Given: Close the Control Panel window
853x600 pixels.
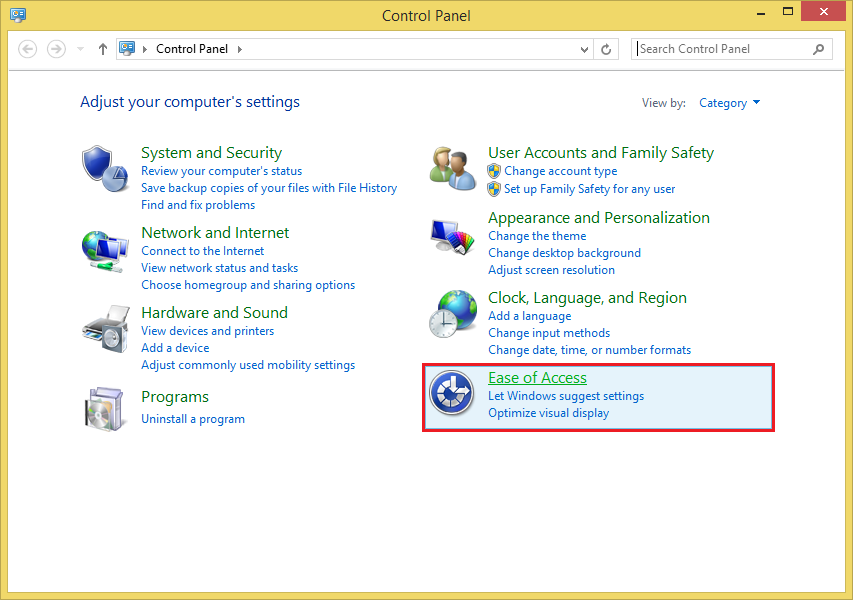Looking at the screenshot, I should (x=824, y=11).
